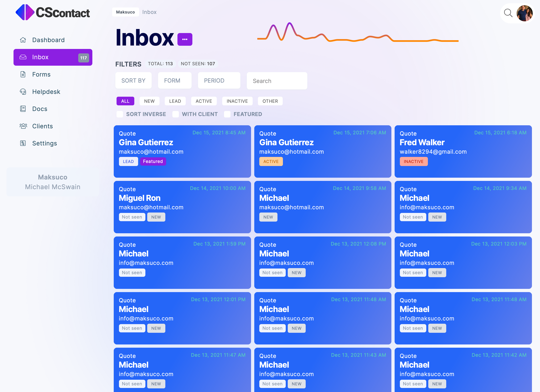Expand the Form filter dropdown
Viewport: 540px width, 392px height.
[x=175, y=81]
